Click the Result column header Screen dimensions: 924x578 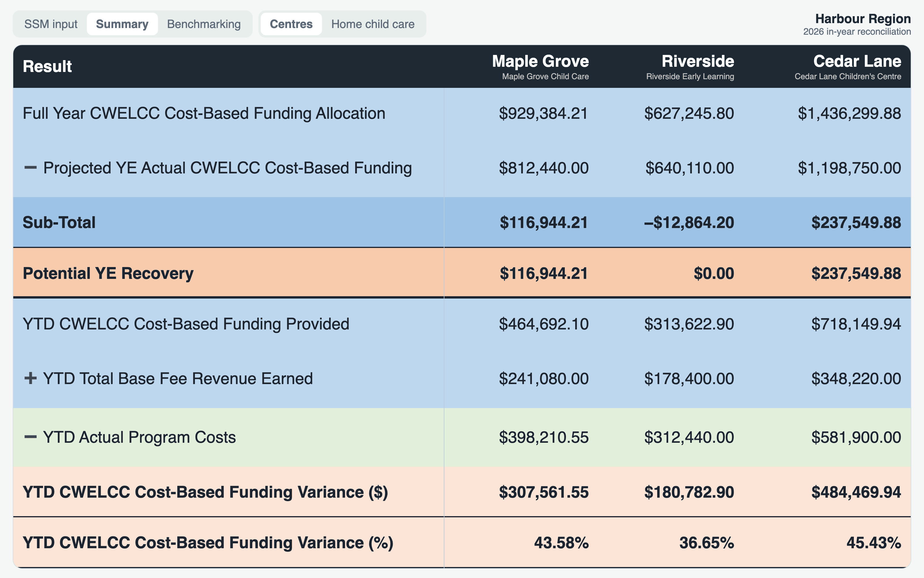pos(47,66)
